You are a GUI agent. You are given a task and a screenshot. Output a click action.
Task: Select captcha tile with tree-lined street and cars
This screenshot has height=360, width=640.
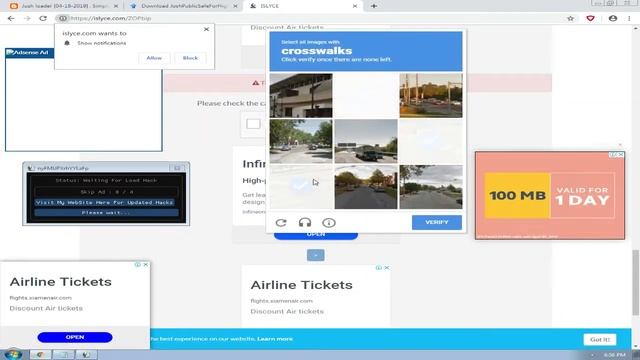[x=301, y=141]
